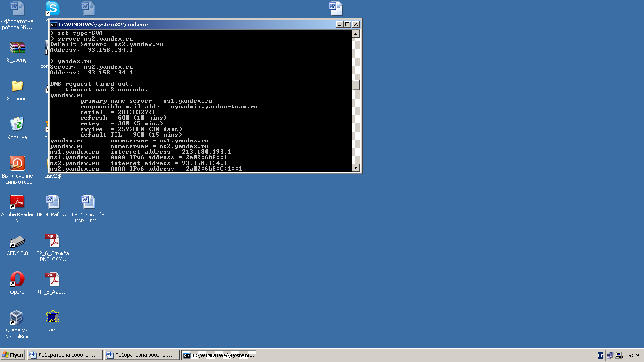Click the cmd window vertical scrollbar thumb
The height and width of the screenshot is (362, 644).
click(x=356, y=85)
